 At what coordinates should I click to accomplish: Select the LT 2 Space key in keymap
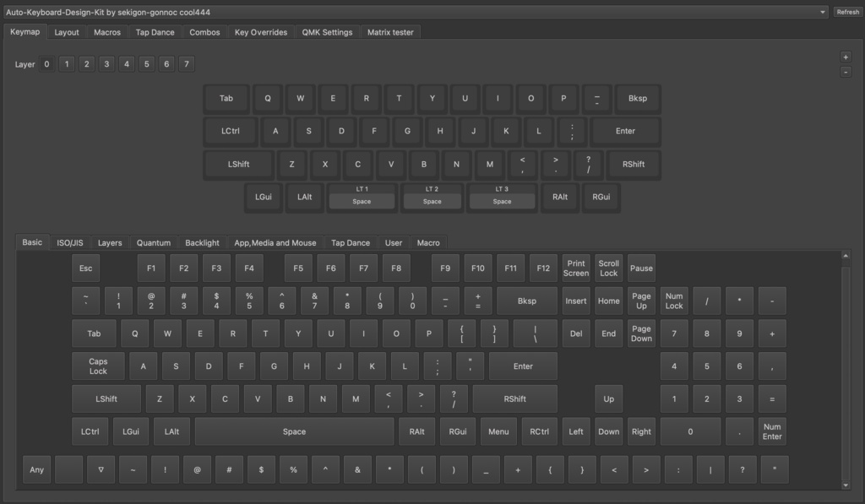point(432,197)
